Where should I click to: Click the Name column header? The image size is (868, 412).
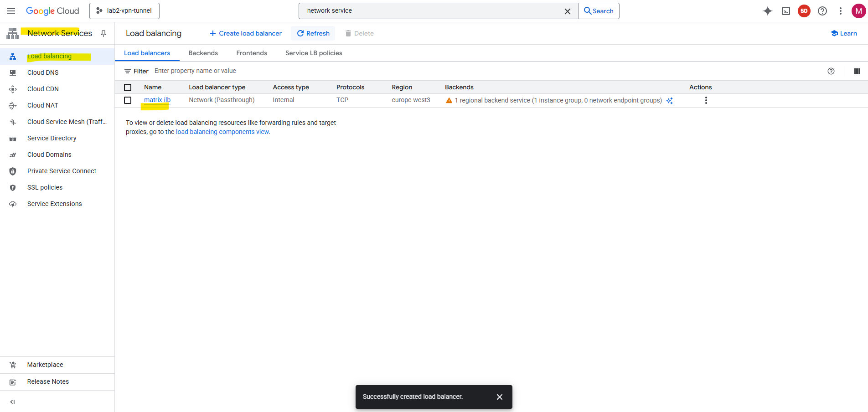(153, 87)
